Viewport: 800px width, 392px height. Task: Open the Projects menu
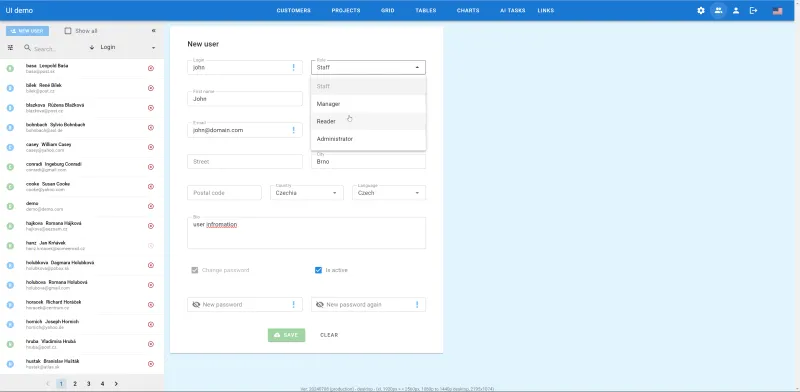346,11
